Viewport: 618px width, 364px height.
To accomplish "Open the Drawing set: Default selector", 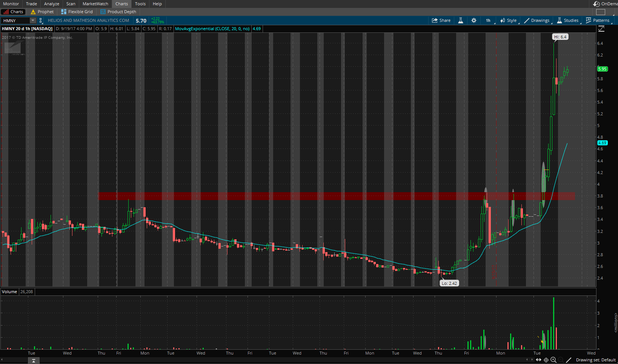I will click(596, 360).
